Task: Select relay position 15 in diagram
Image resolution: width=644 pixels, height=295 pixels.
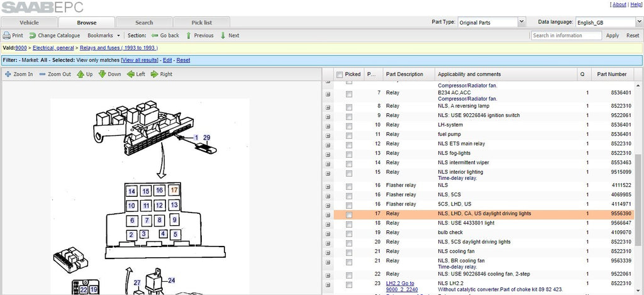Action: (x=145, y=191)
